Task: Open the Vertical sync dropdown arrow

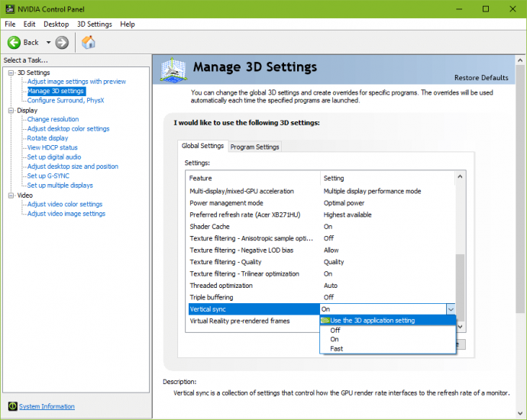Action: tap(450, 309)
